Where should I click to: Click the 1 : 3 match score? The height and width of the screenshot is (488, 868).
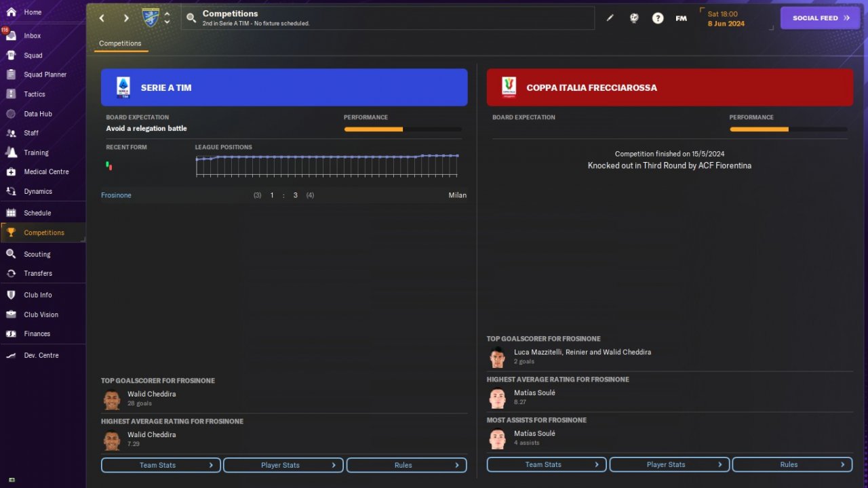tap(284, 195)
